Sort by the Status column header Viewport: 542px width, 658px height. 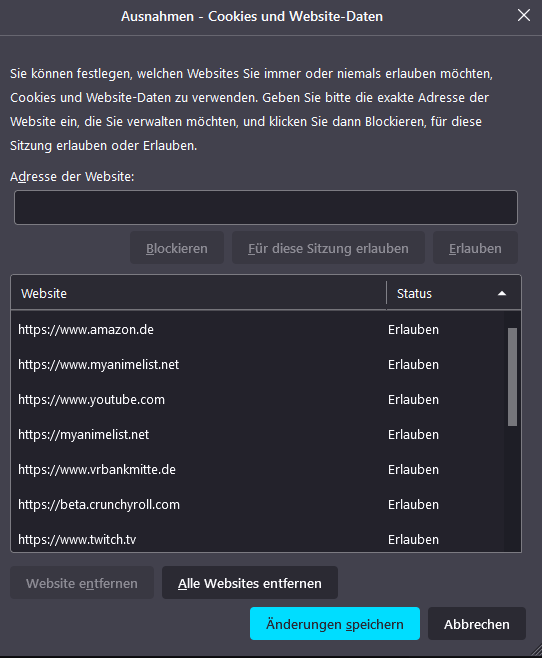tap(453, 293)
